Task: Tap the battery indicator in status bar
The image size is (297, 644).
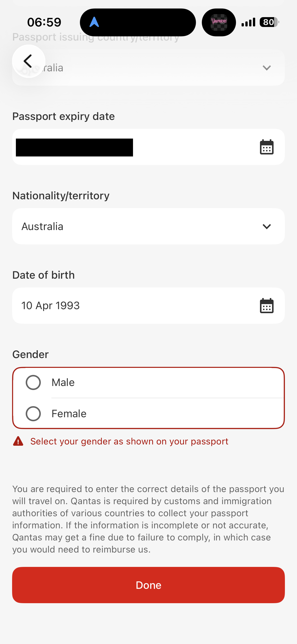Action: 269,22
